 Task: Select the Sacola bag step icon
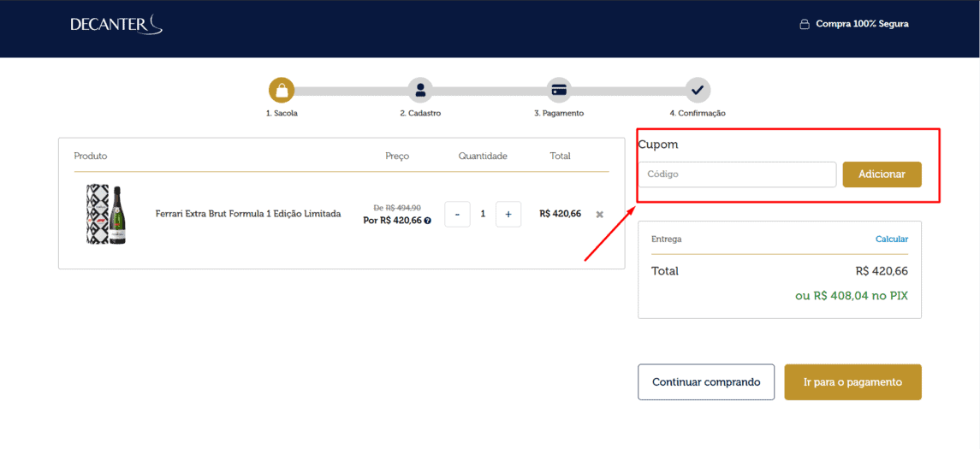tap(282, 91)
